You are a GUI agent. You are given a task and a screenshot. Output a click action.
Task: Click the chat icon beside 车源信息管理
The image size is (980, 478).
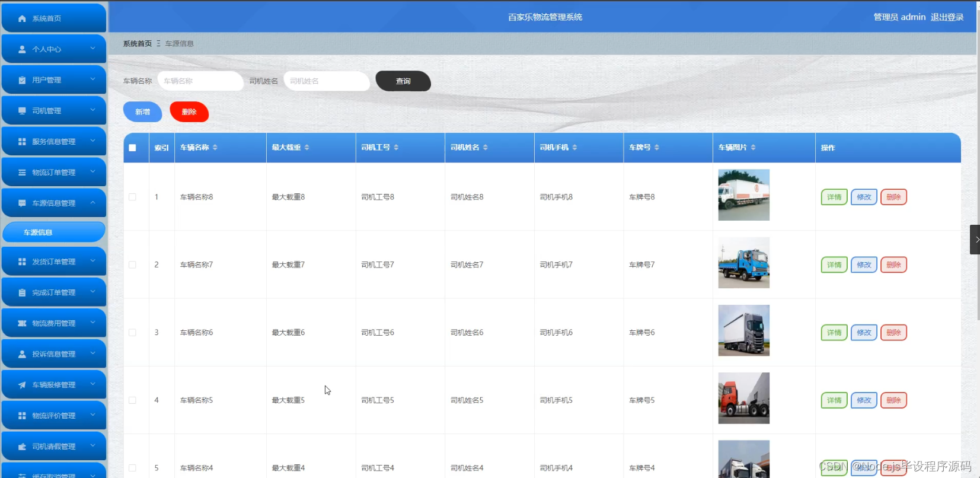coord(22,203)
